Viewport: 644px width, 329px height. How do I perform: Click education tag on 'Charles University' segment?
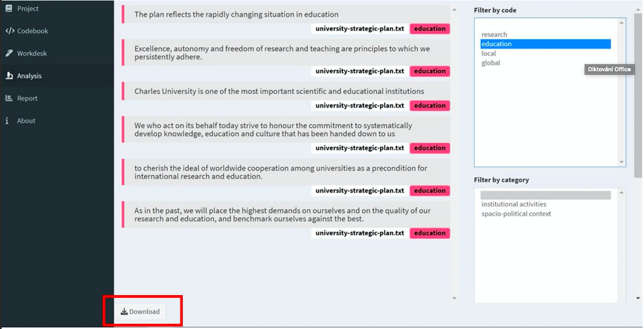(x=430, y=106)
